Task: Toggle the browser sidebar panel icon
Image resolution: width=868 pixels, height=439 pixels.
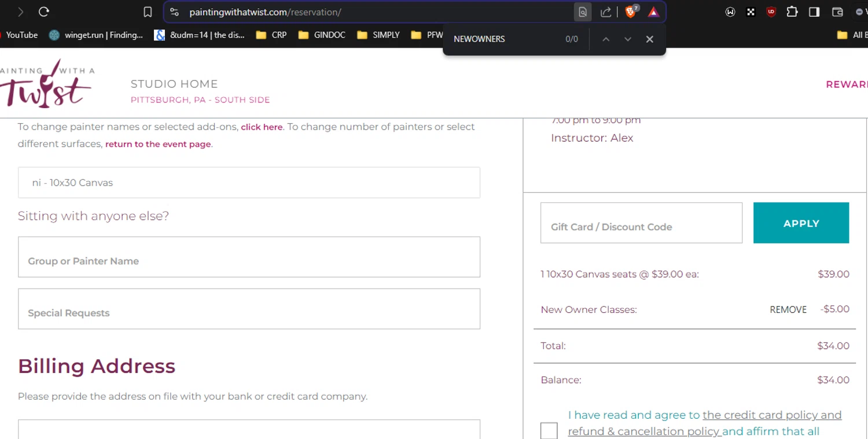Action: [814, 12]
